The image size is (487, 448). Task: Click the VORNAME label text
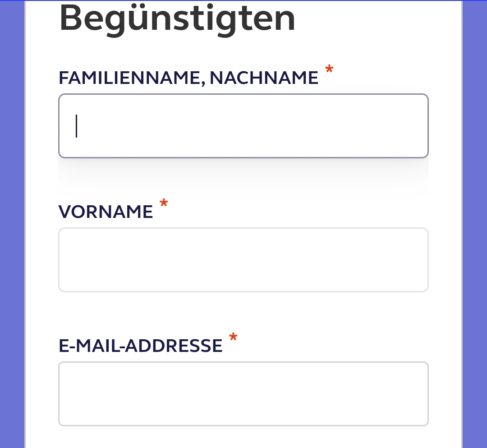coord(106,212)
